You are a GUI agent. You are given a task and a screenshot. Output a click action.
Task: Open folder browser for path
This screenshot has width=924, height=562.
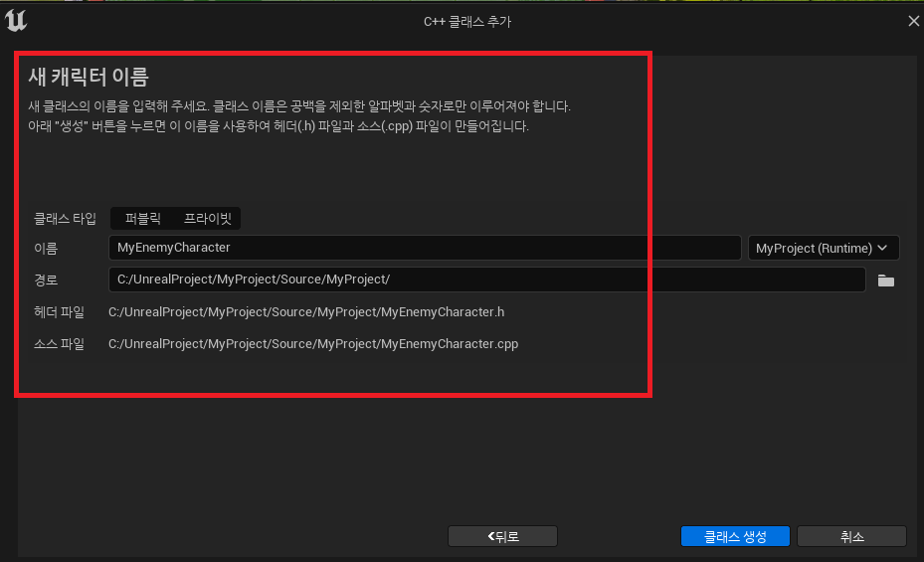click(885, 281)
